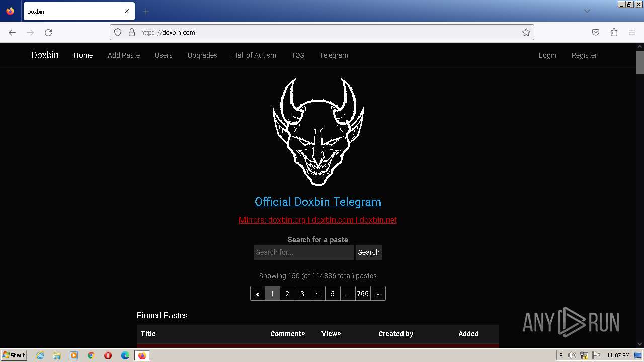Click the volume speaker tray icon

click(x=572, y=355)
